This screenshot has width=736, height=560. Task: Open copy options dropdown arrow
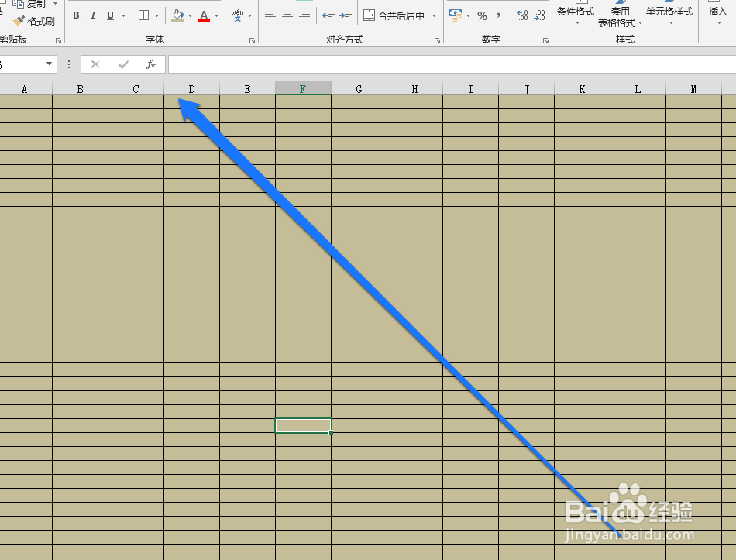point(55,4)
